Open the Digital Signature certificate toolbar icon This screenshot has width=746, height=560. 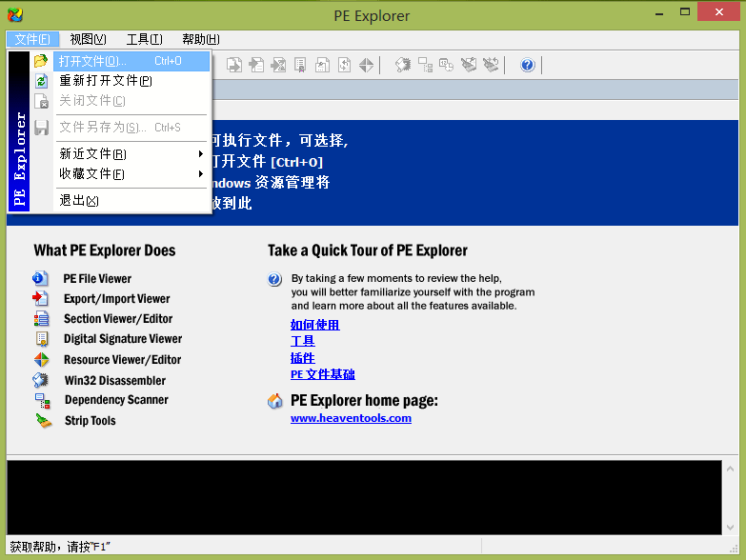[300, 65]
